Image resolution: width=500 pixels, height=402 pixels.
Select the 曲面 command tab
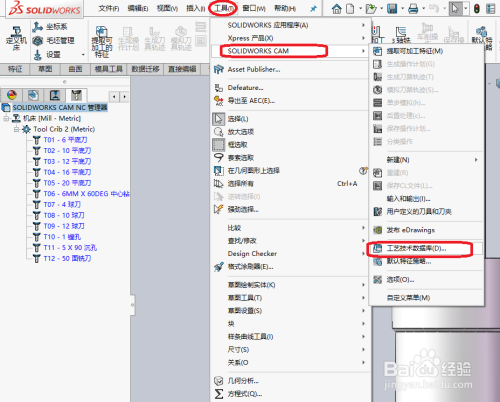75,69
